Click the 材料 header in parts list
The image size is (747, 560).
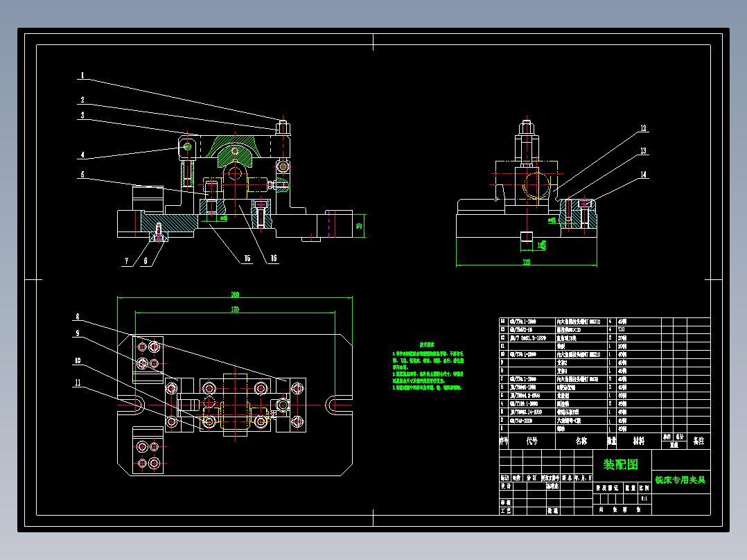click(639, 441)
